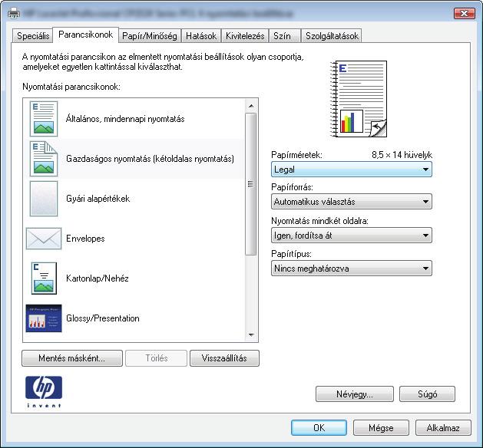Select the 'Kartonlap/Nehéz' label
The width and height of the screenshot is (483, 448).
pos(98,278)
